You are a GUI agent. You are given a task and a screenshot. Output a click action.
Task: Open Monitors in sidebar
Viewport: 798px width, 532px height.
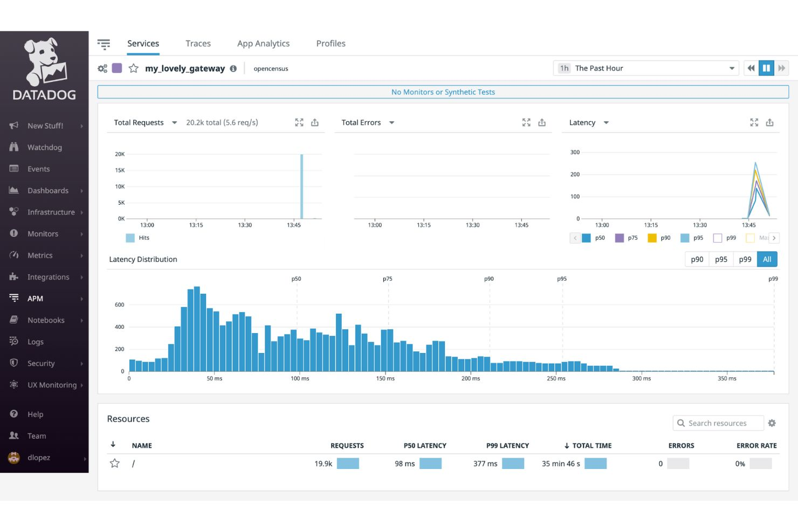(x=44, y=233)
